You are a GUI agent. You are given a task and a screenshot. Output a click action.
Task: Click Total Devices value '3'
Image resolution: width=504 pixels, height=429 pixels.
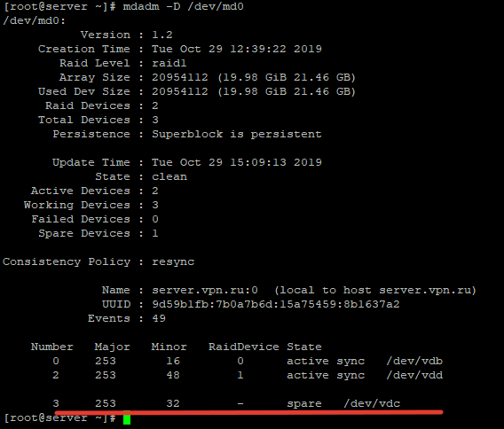click(155, 120)
